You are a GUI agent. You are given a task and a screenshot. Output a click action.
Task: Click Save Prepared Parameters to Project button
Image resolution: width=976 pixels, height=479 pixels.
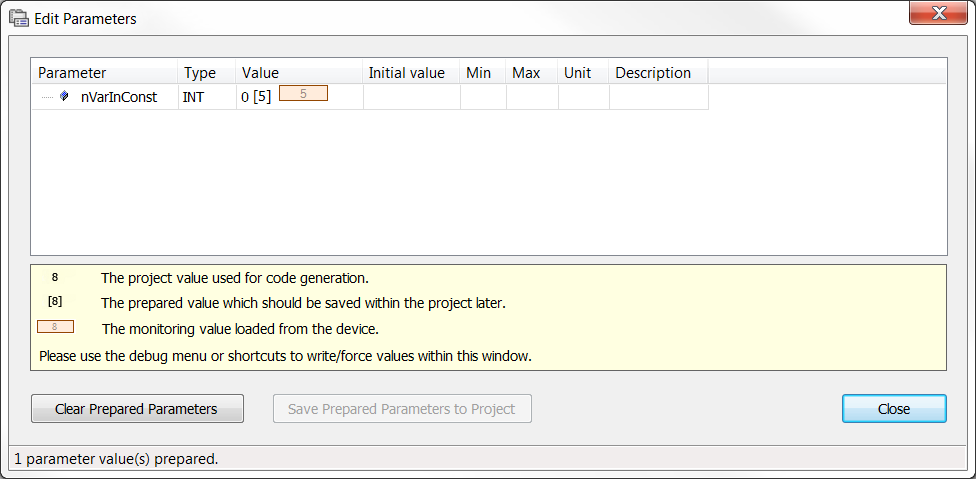402,409
